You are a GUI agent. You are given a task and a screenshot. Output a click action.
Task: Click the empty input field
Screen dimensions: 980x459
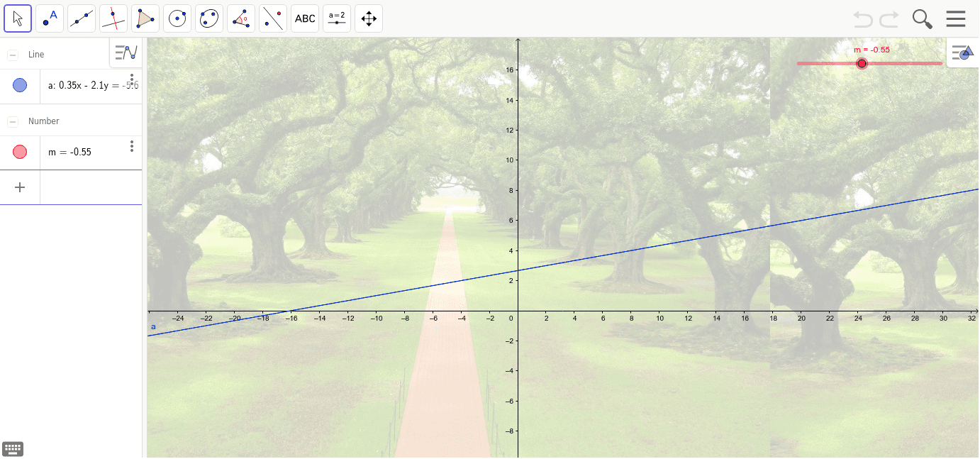91,187
